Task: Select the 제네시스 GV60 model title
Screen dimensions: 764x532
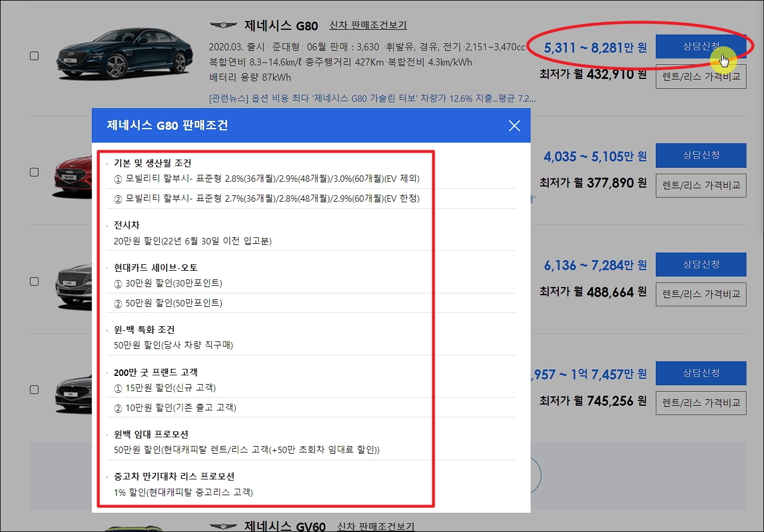Action: click(285, 526)
